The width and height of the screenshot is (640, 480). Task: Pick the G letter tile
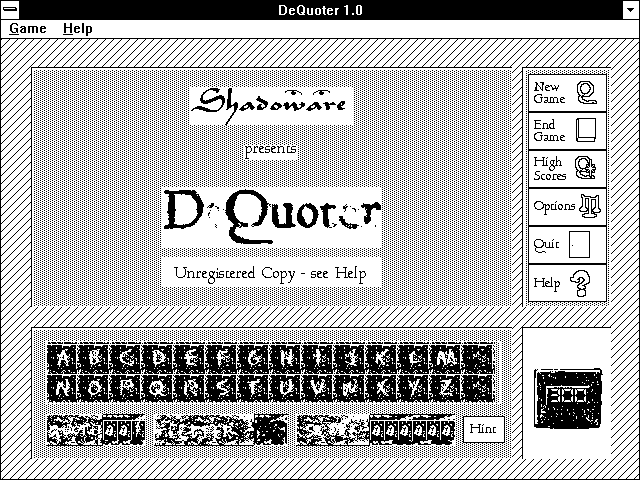tap(253, 358)
